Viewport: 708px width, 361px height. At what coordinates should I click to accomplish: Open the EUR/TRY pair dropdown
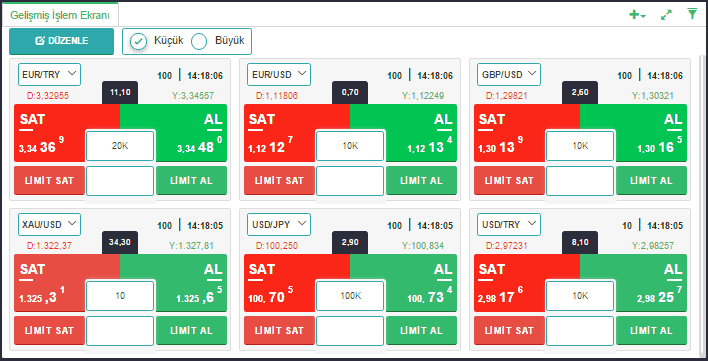tap(49, 74)
